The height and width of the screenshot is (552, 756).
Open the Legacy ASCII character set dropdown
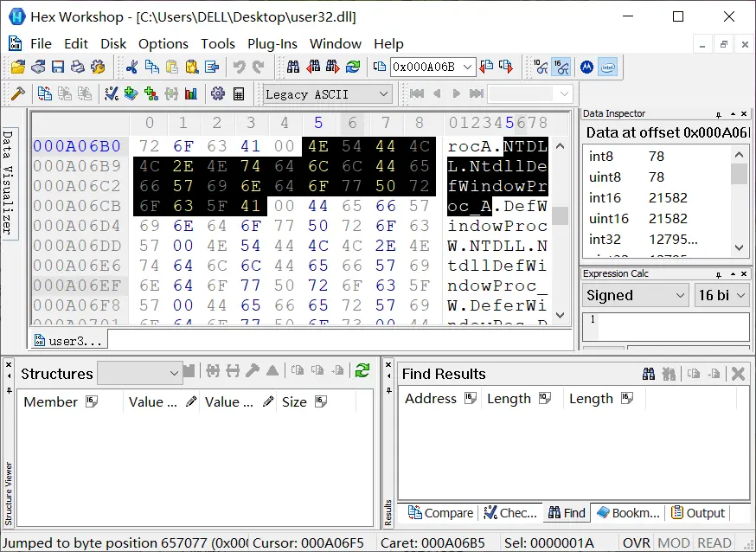[x=384, y=93]
